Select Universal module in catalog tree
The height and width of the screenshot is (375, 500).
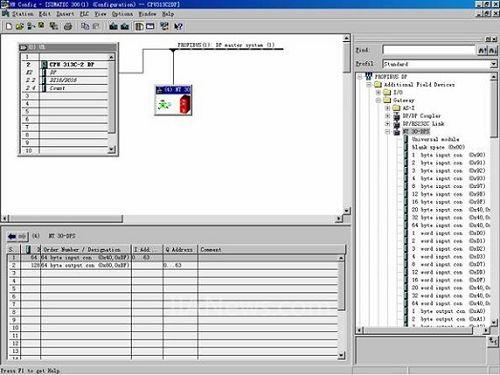435,139
